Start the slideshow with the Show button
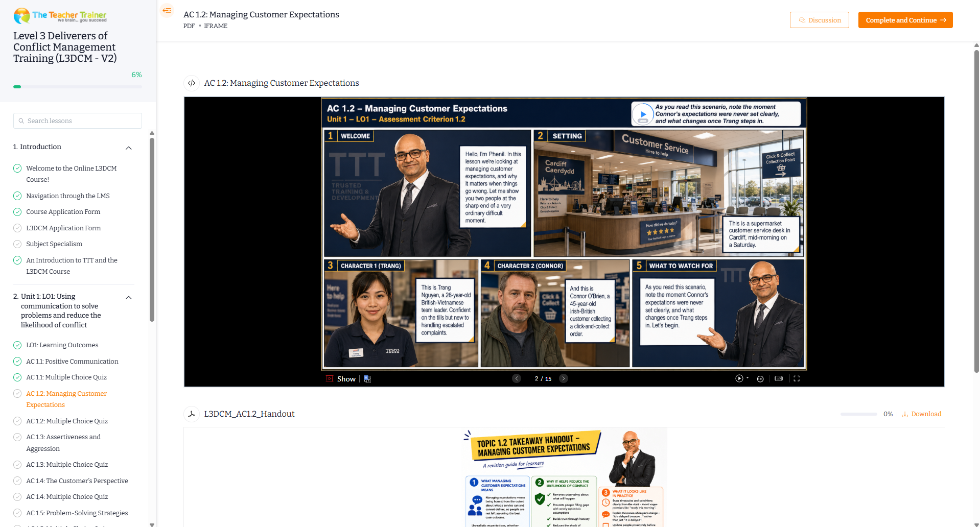This screenshot has height=527, width=980. 341,379
